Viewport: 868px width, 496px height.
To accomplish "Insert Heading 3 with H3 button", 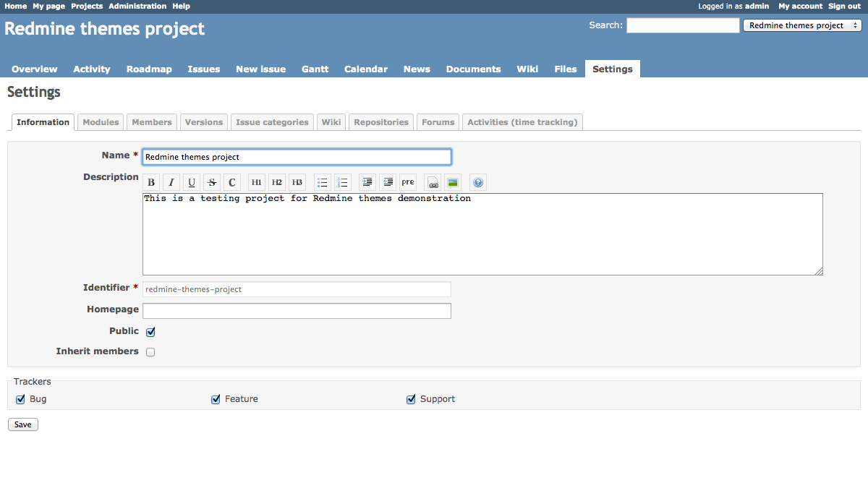I will [x=297, y=182].
